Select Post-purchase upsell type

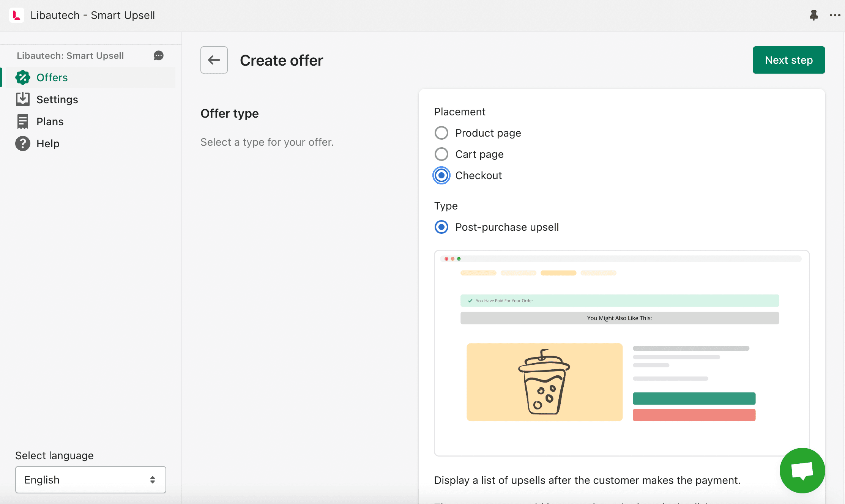pyautogui.click(x=441, y=227)
